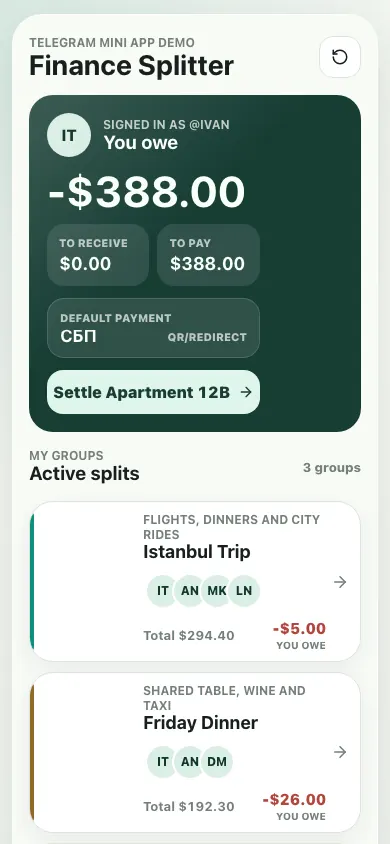Click the -$5.00 you owe amount
390x844 pixels.
pos(299,628)
